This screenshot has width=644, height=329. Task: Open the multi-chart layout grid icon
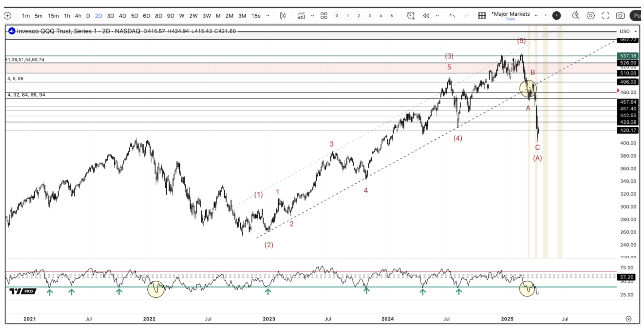click(324, 16)
